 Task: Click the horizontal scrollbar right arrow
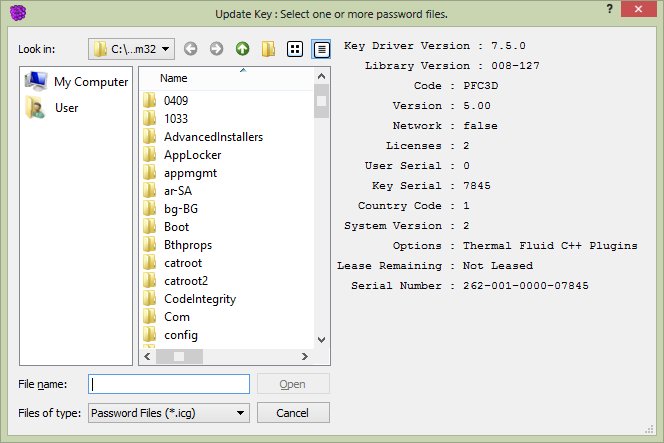pos(304,357)
